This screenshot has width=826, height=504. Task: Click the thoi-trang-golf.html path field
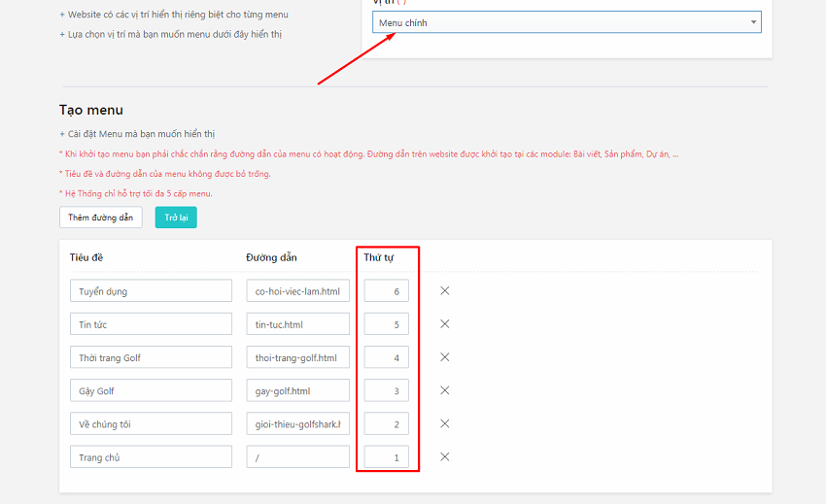(x=297, y=357)
